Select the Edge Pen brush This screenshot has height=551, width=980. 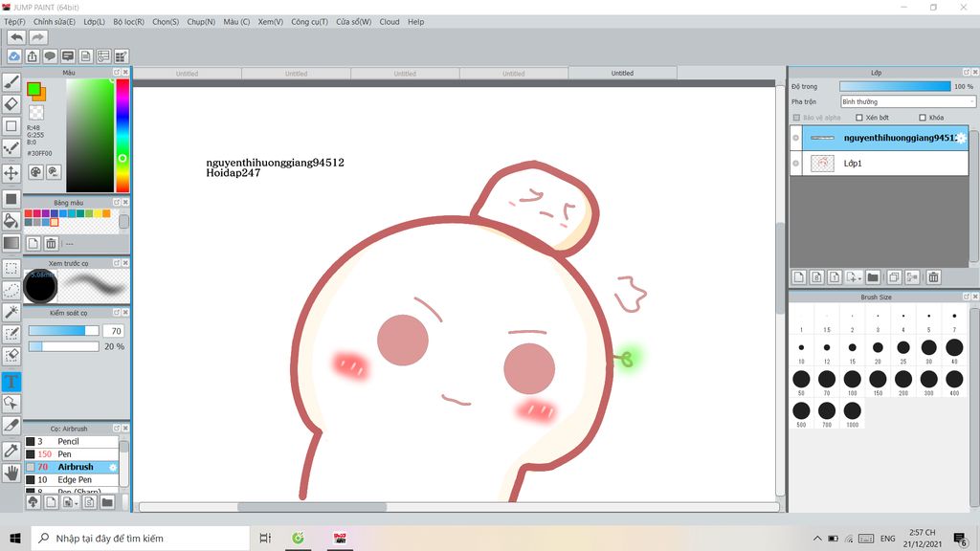pos(71,480)
